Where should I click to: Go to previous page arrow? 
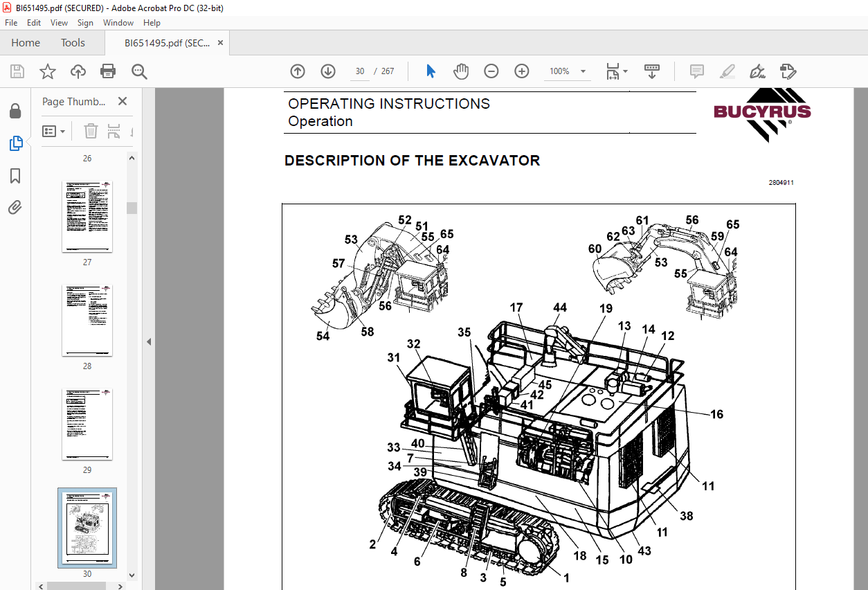[298, 71]
